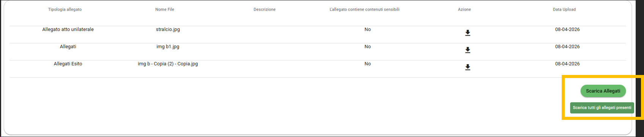Click the 'No' sensitive value for stralcio.jpg
The height and width of the screenshot is (137, 644).
(x=368, y=29)
